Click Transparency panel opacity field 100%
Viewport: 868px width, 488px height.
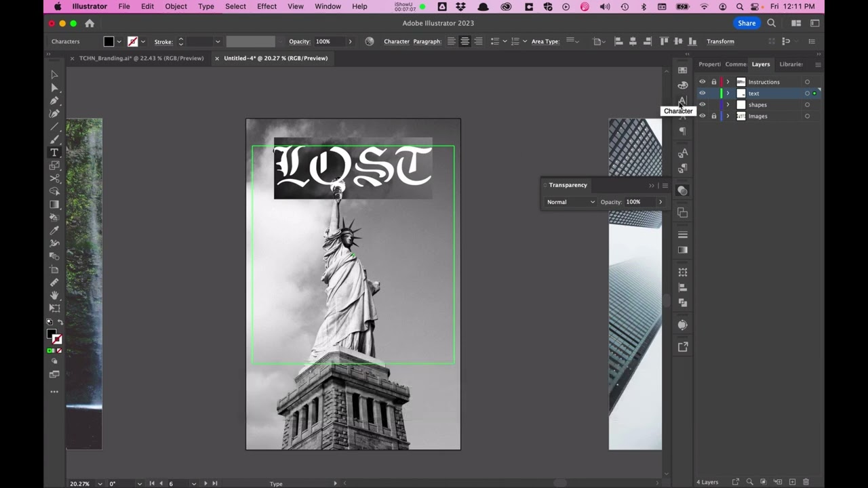coord(639,202)
